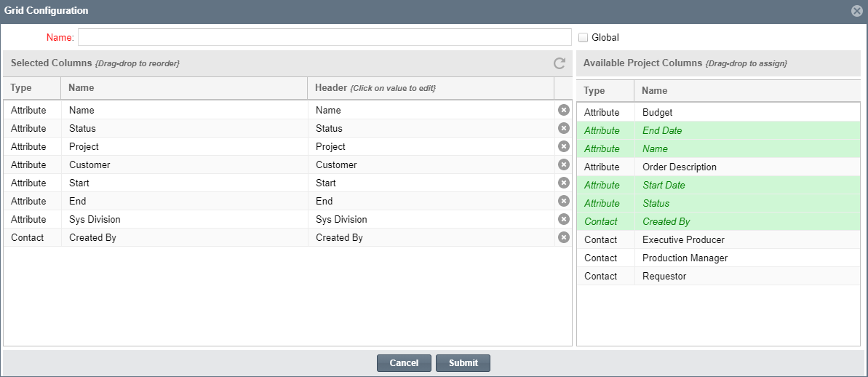This screenshot has width=868, height=377.
Task: Click the Type header in Selected Columns
Action: [x=32, y=88]
